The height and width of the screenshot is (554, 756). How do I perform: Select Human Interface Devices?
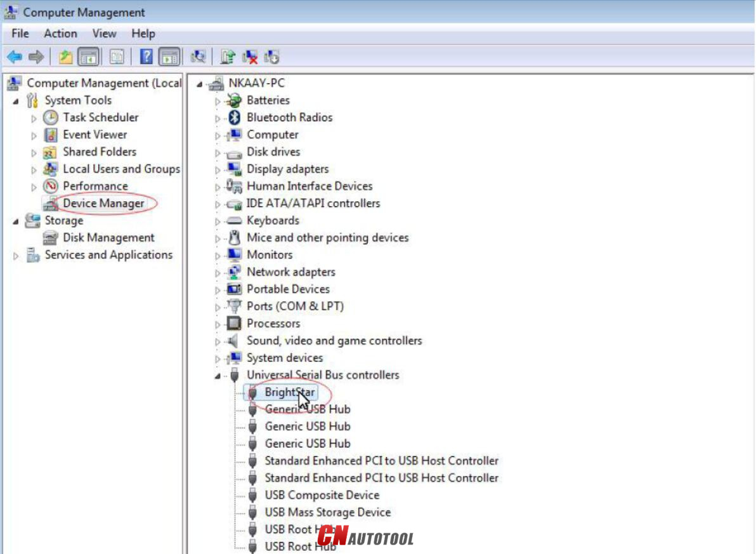[x=310, y=186]
